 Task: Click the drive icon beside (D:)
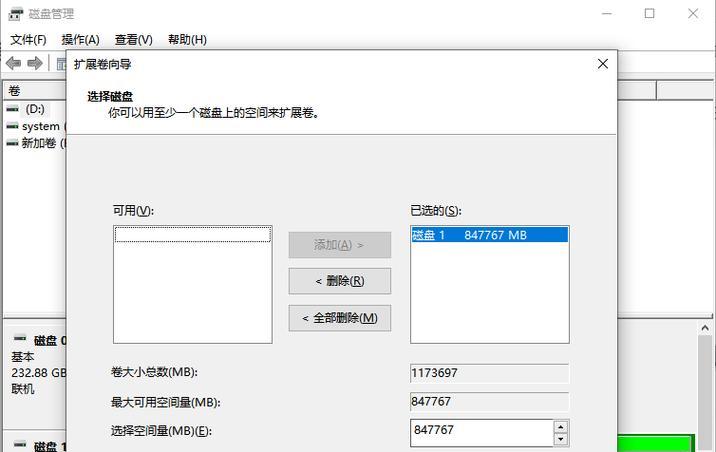tap(12, 109)
